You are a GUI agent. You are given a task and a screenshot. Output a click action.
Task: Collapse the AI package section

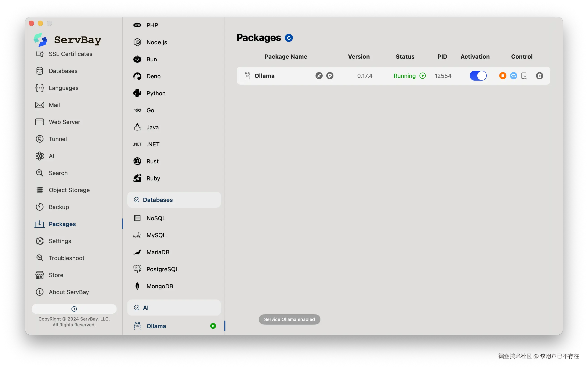click(137, 308)
